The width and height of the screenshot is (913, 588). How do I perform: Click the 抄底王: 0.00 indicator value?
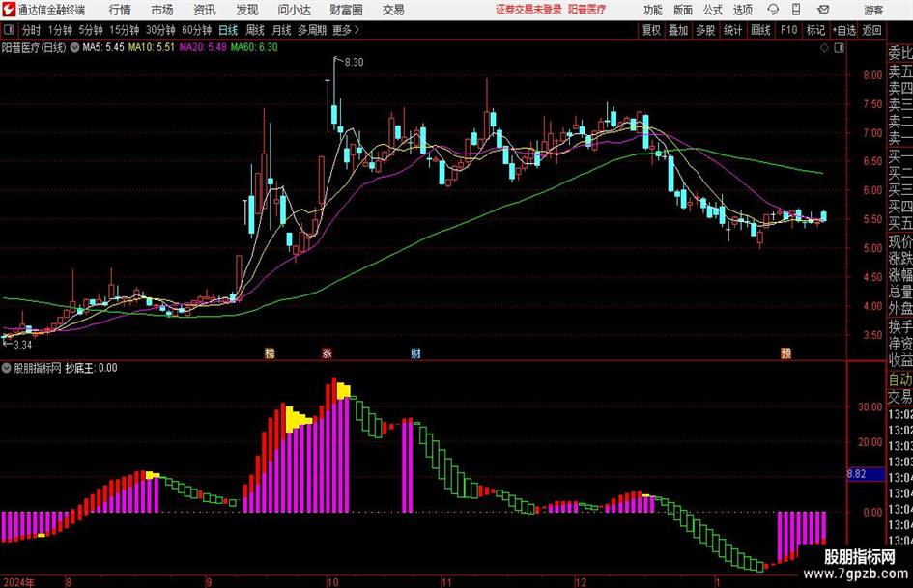92,368
